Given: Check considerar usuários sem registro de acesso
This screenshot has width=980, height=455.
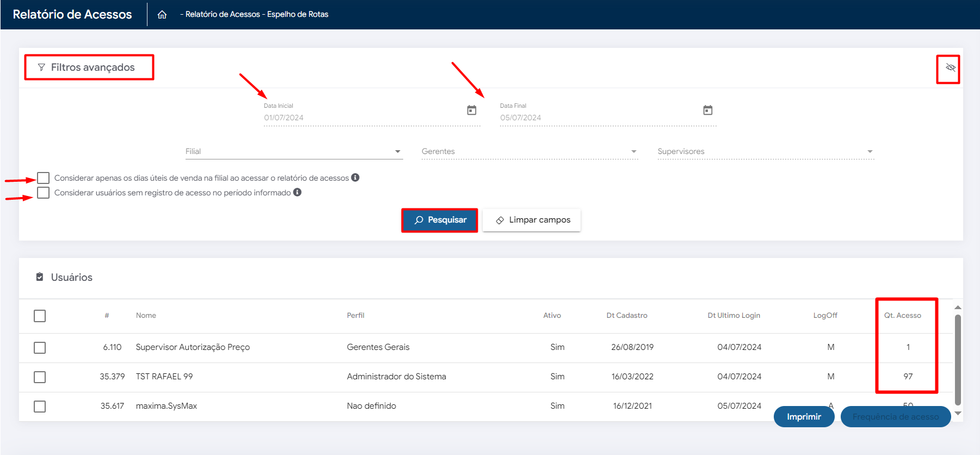Looking at the screenshot, I should point(44,193).
